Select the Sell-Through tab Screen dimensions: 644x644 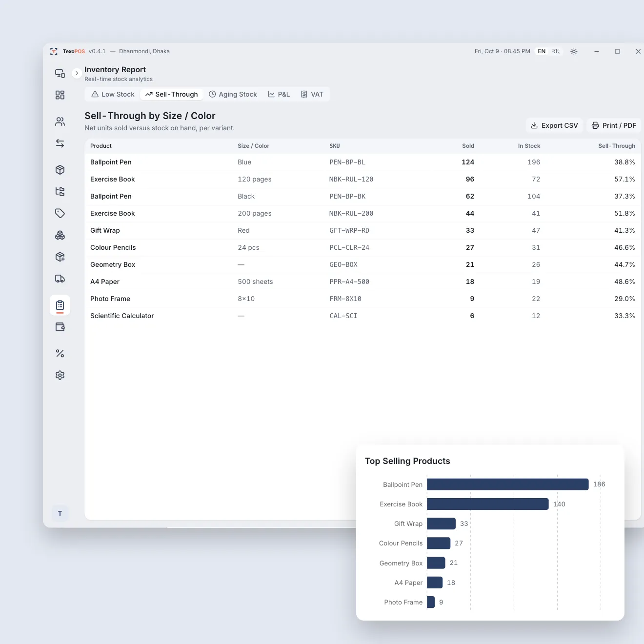(x=172, y=94)
